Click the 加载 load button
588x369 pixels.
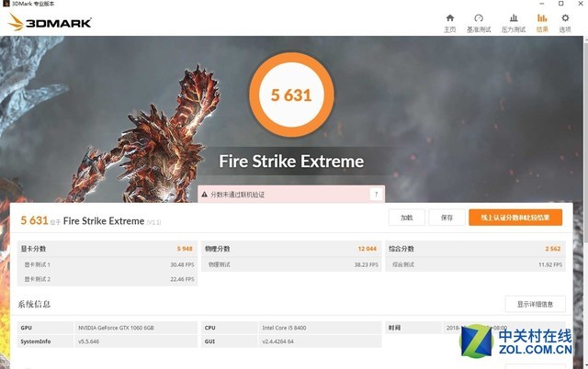pyautogui.click(x=406, y=218)
